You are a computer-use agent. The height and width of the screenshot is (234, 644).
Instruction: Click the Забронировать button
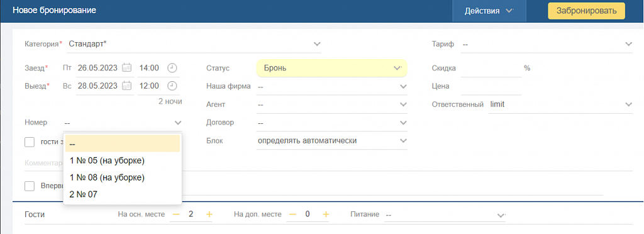(x=587, y=11)
